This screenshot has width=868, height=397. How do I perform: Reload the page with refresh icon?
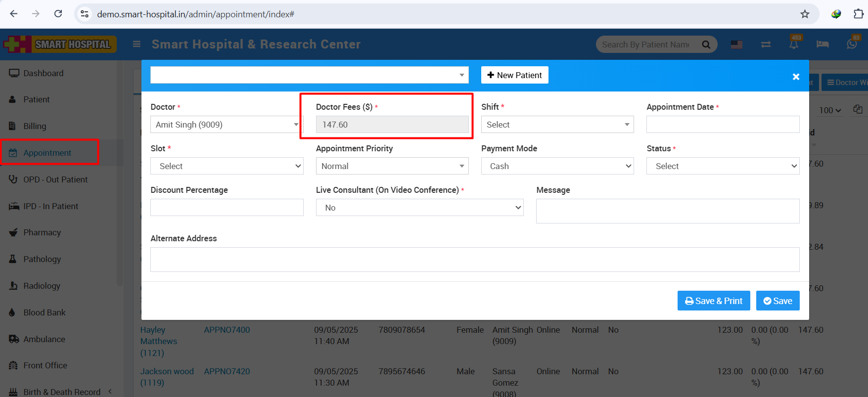tap(58, 14)
